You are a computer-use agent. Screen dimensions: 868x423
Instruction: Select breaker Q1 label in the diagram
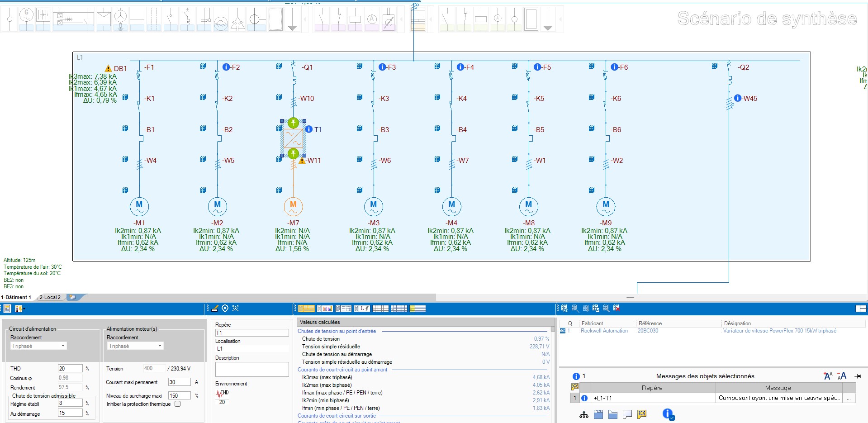(x=307, y=67)
